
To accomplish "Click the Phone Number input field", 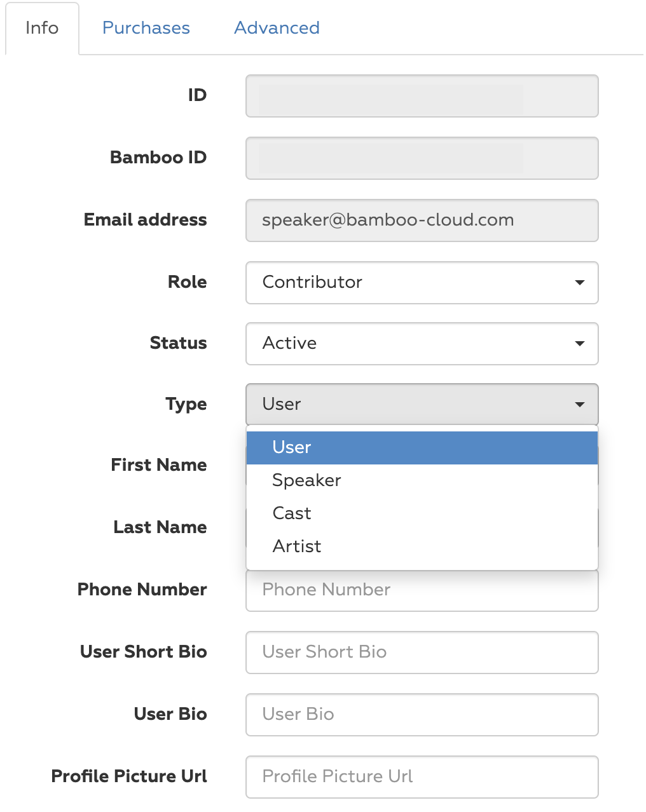I will click(422, 590).
